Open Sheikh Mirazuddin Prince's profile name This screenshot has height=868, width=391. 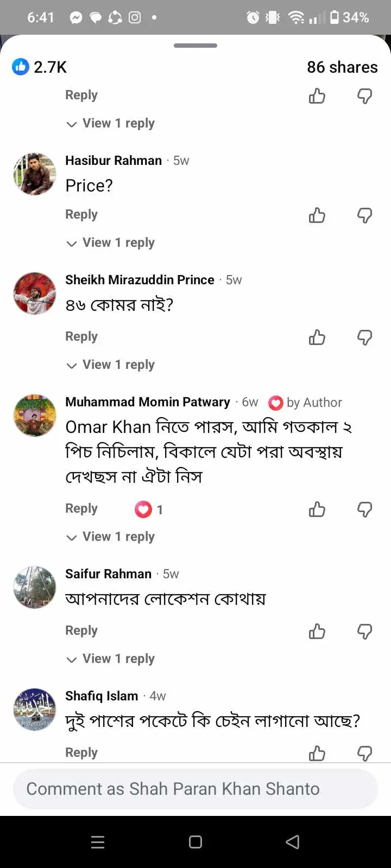(x=140, y=280)
